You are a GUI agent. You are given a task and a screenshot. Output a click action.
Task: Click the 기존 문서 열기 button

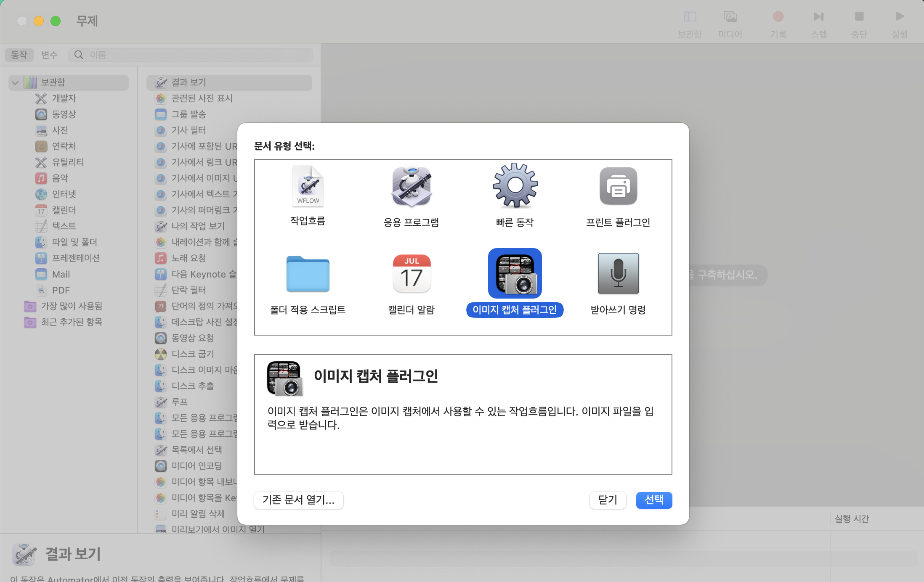(298, 500)
